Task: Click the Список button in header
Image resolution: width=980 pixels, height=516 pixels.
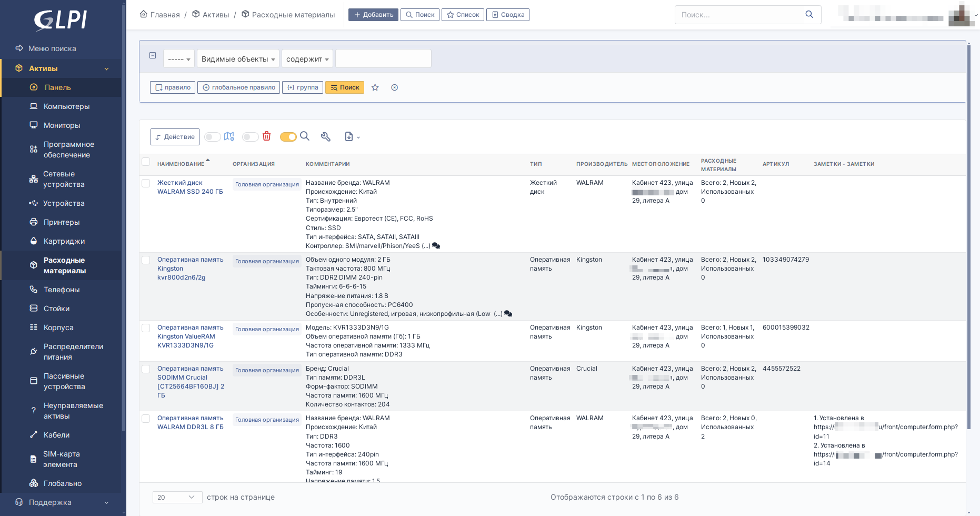Action: (463, 15)
